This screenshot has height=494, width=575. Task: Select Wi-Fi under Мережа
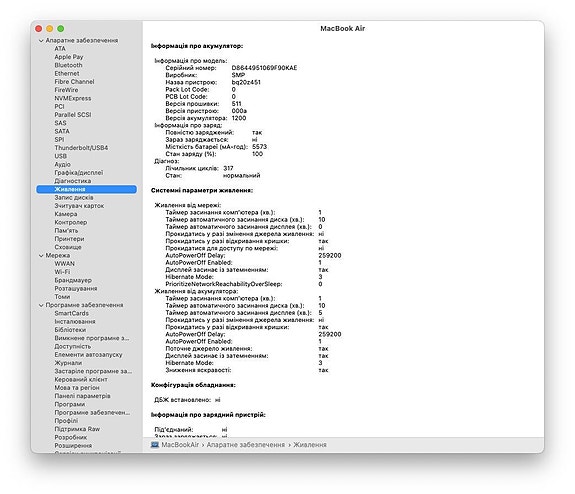click(62, 272)
